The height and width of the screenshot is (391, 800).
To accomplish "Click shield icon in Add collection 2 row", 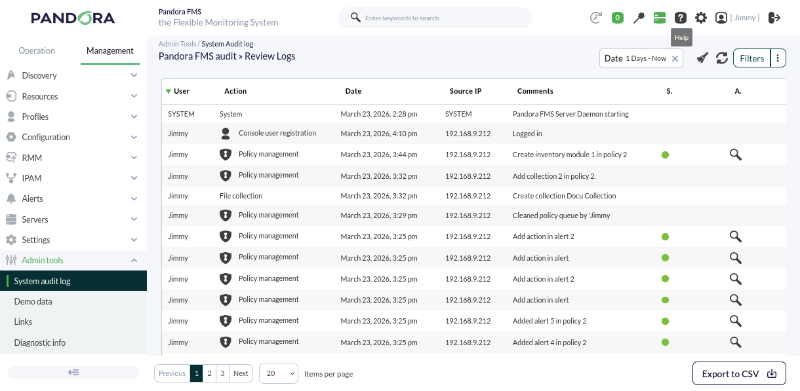I will tap(225, 176).
